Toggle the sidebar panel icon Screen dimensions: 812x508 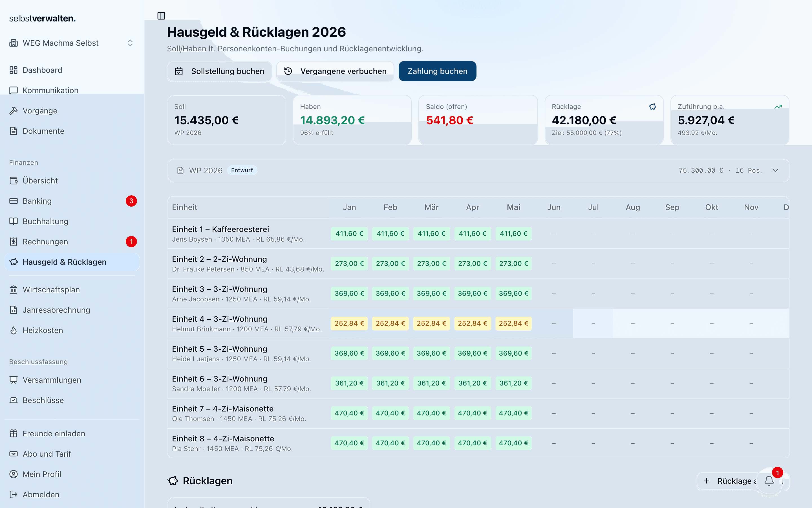pyautogui.click(x=161, y=16)
